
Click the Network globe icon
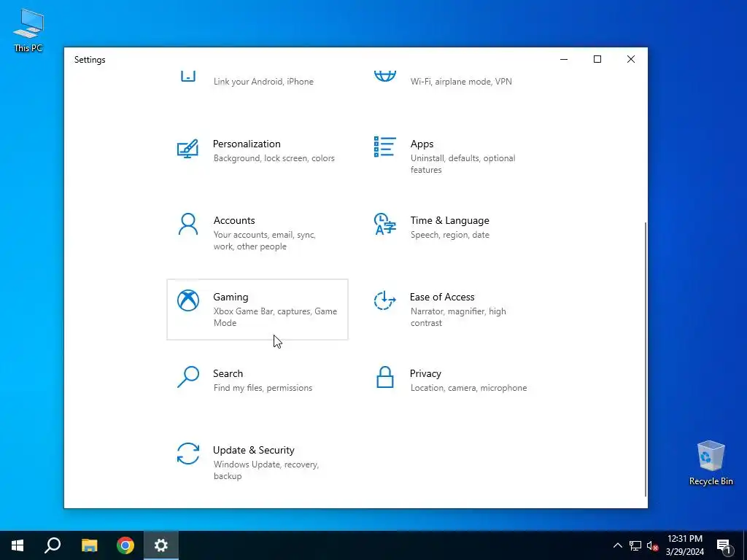click(385, 76)
